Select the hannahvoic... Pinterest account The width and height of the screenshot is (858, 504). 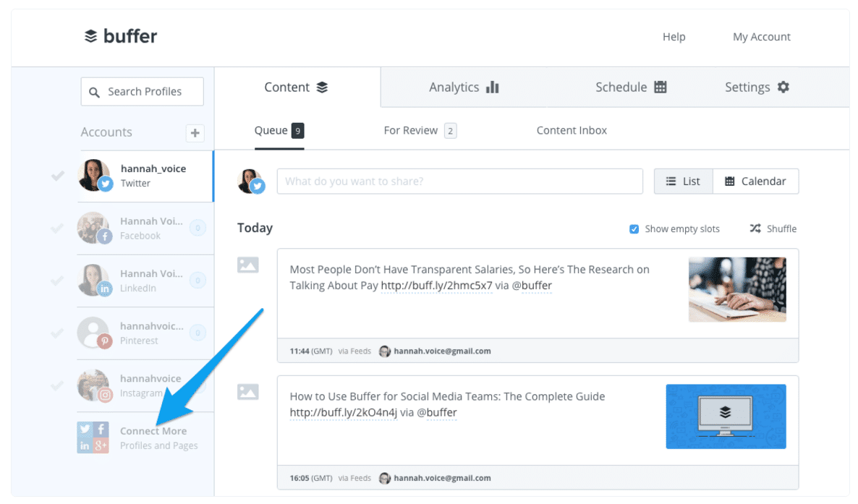coord(145,333)
